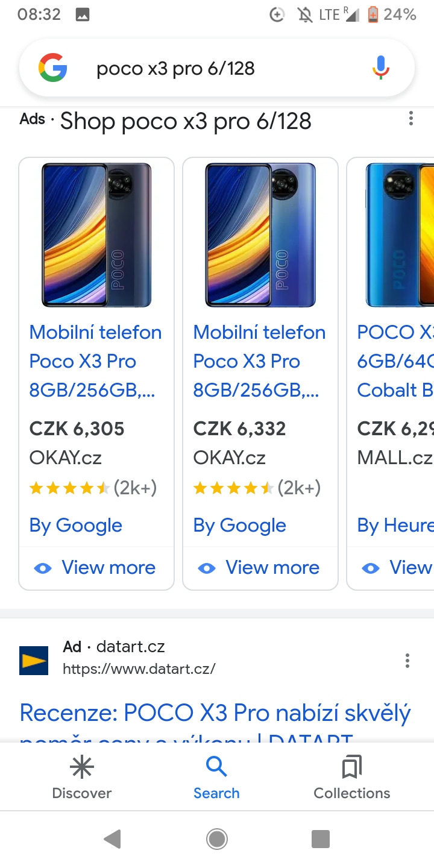View more for CZK 6,305 phone
Image resolution: width=434 pixels, height=868 pixels.
(x=96, y=568)
